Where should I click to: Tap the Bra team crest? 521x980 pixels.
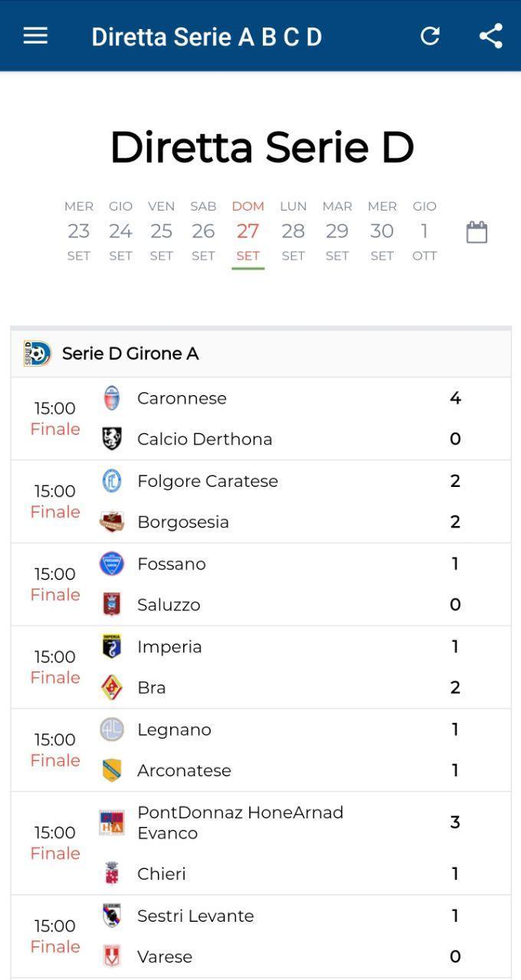tap(112, 688)
